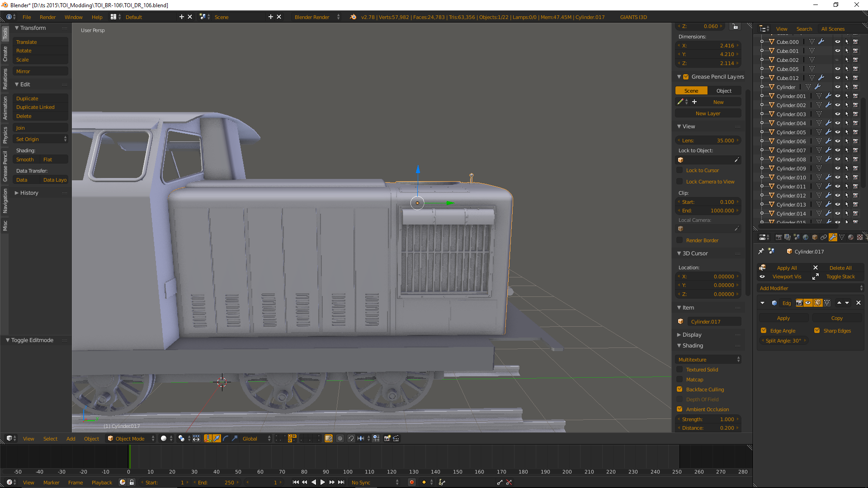Switch to the Create tool shelf tab

pyautogui.click(x=5, y=54)
